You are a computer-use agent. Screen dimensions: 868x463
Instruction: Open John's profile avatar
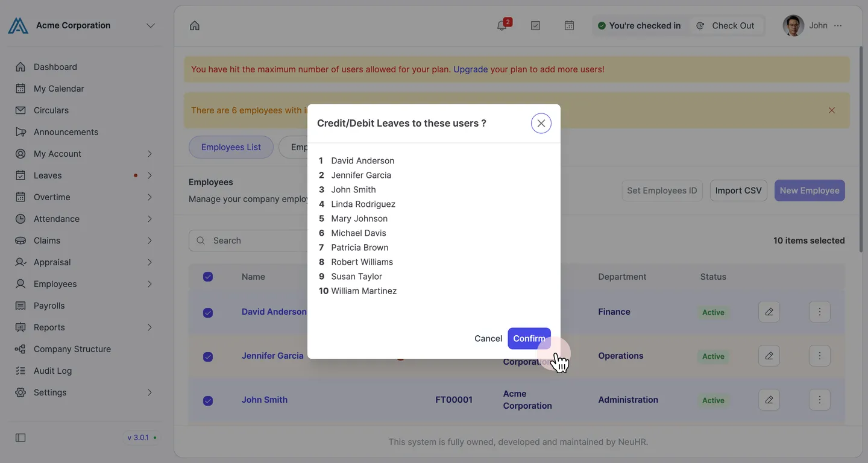[793, 25]
